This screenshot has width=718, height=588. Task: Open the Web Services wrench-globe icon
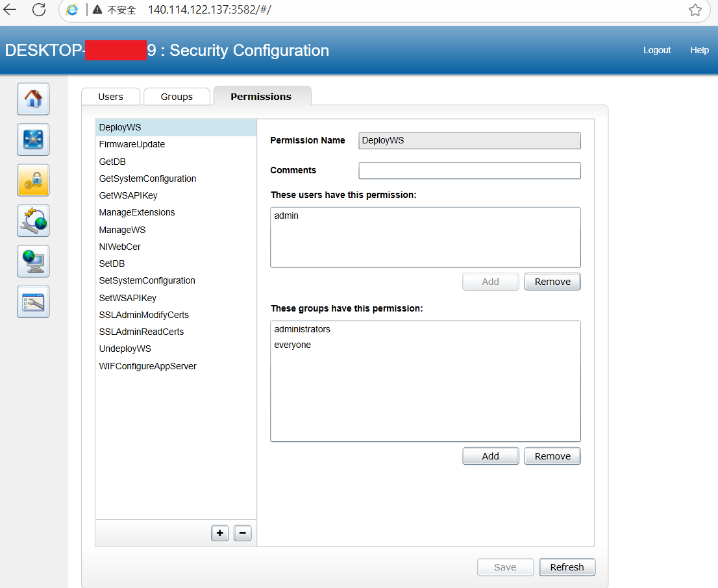tap(33, 221)
